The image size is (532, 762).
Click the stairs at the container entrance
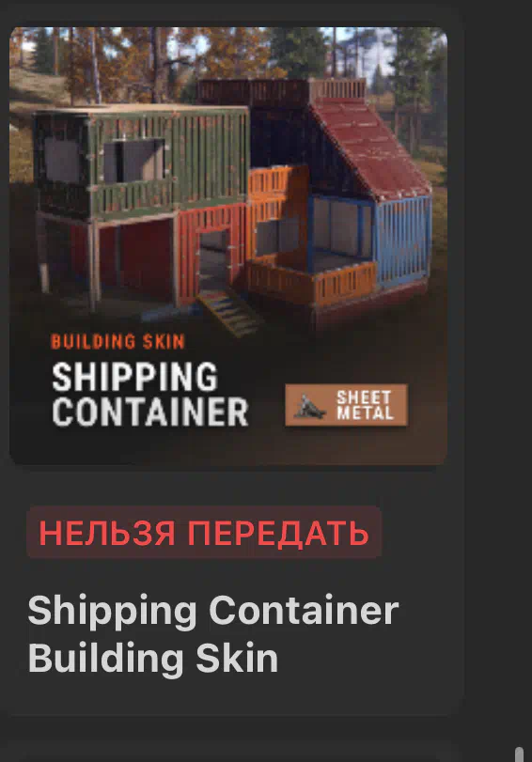click(230, 311)
